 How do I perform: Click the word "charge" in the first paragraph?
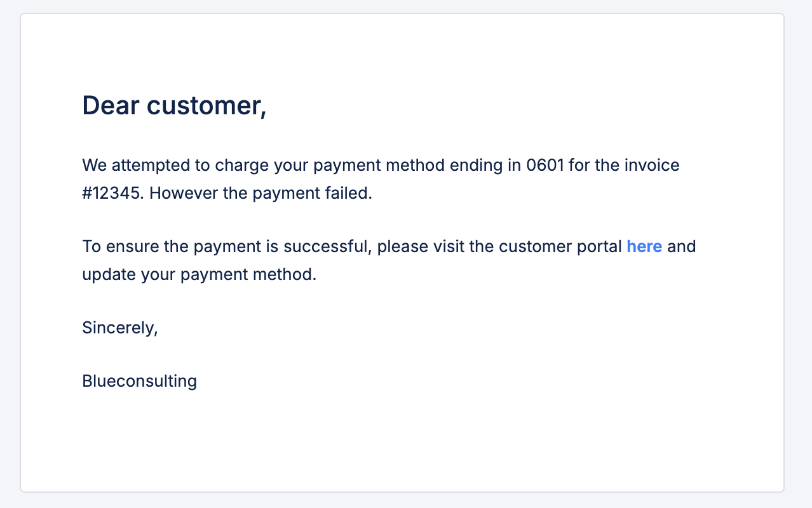tap(241, 166)
